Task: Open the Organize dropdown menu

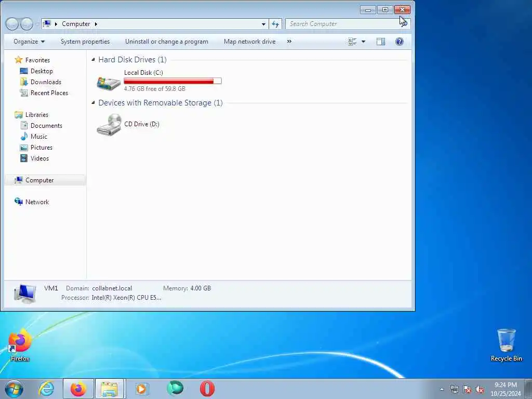Action: 29,42
